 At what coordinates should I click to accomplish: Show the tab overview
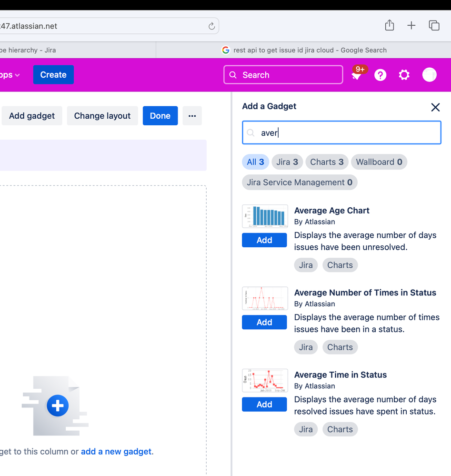434,26
